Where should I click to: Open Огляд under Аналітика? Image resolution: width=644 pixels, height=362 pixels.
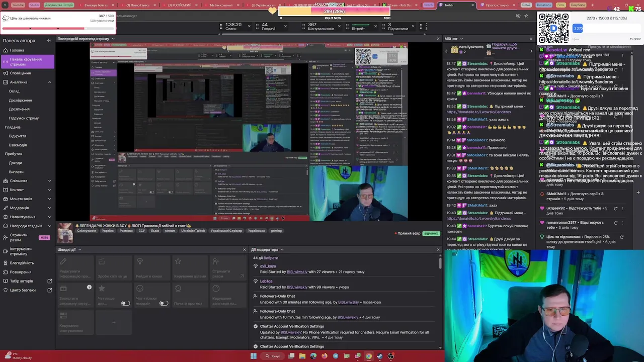(x=14, y=91)
